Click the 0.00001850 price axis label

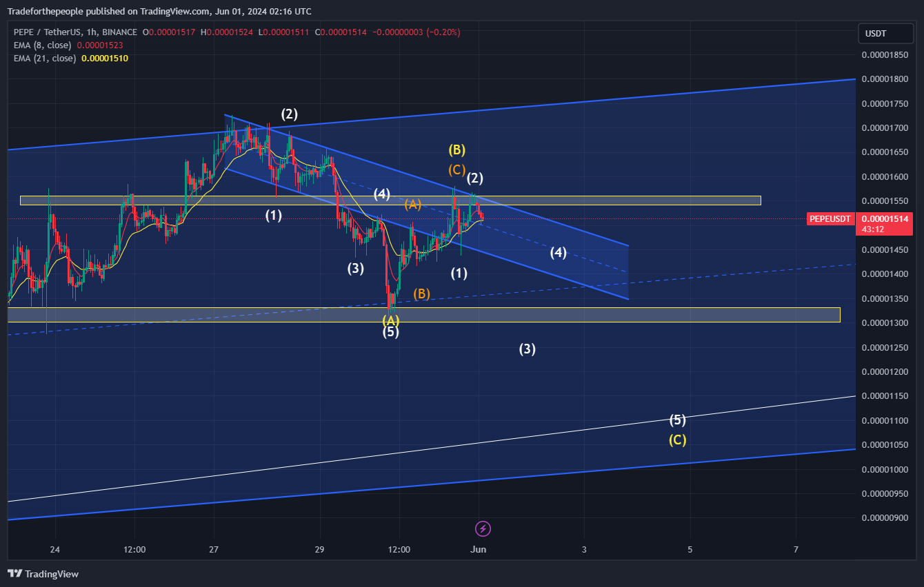(885, 54)
